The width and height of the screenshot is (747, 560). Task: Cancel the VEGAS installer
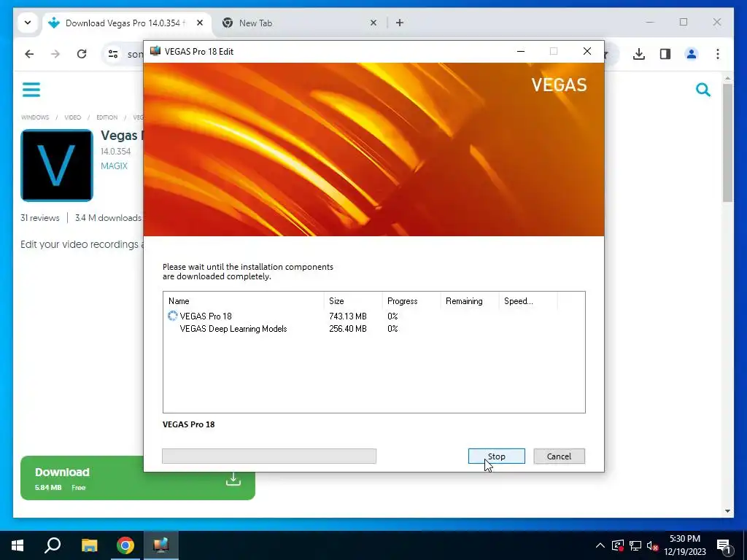tap(559, 456)
